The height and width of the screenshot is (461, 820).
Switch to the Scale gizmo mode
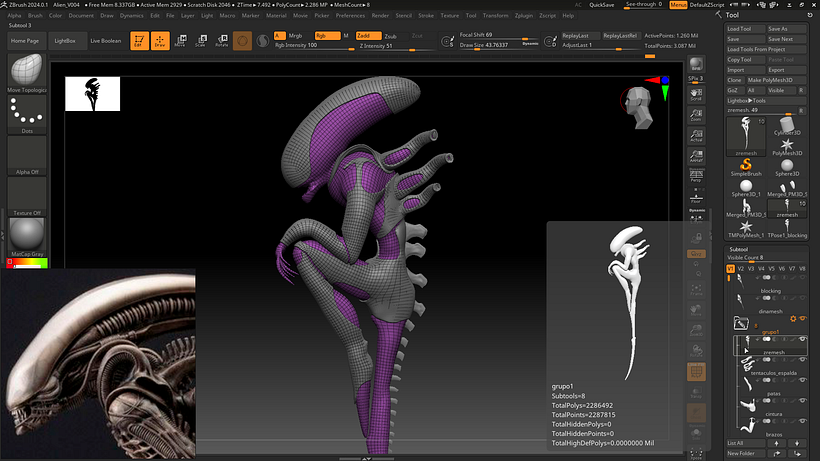[201, 40]
